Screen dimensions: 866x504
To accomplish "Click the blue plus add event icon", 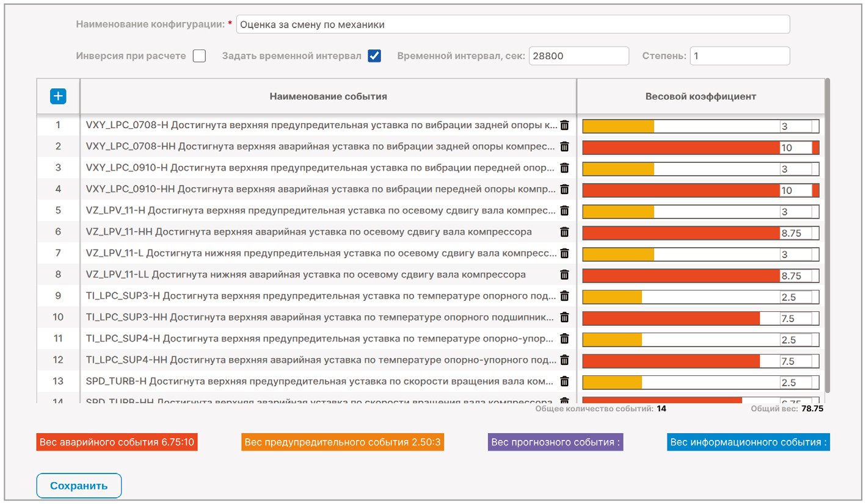I will click(58, 96).
